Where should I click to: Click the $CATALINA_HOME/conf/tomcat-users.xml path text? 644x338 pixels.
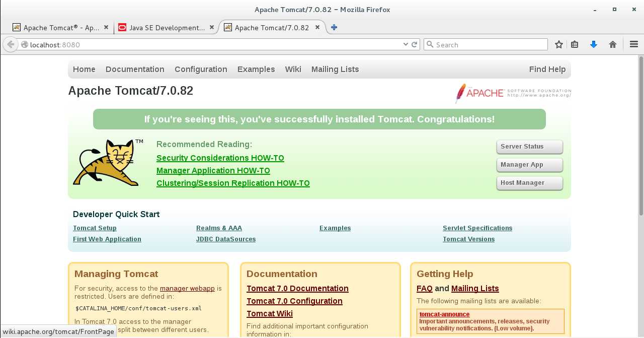[138, 308]
